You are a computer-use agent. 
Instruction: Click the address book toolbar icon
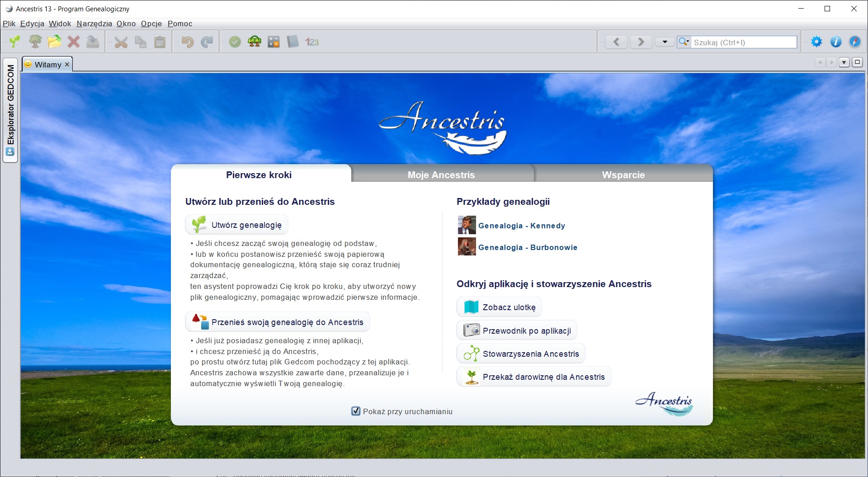click(x=293, y=42)
